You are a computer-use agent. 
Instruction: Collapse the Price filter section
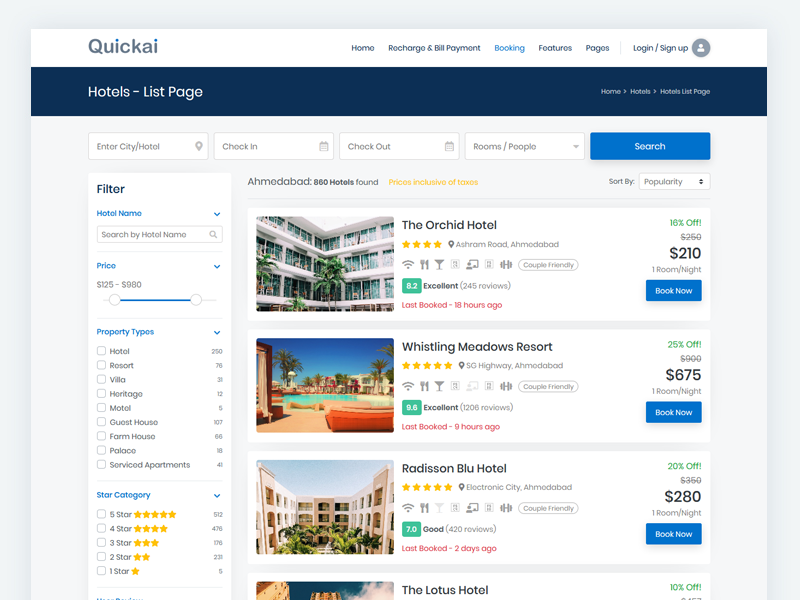tap(217, 266)
